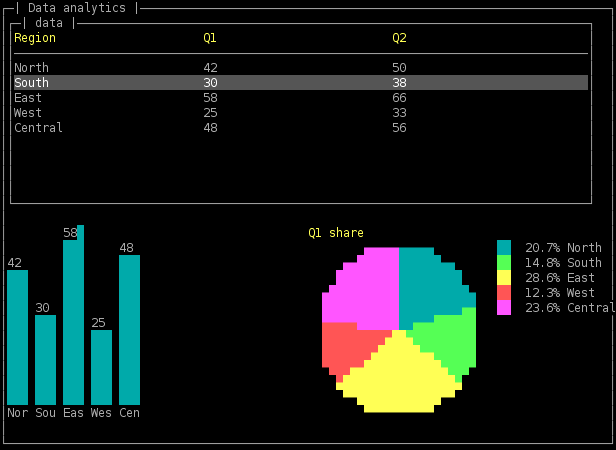Click the data panel title
Screen dimensions: 616x450
coord(49,23)
